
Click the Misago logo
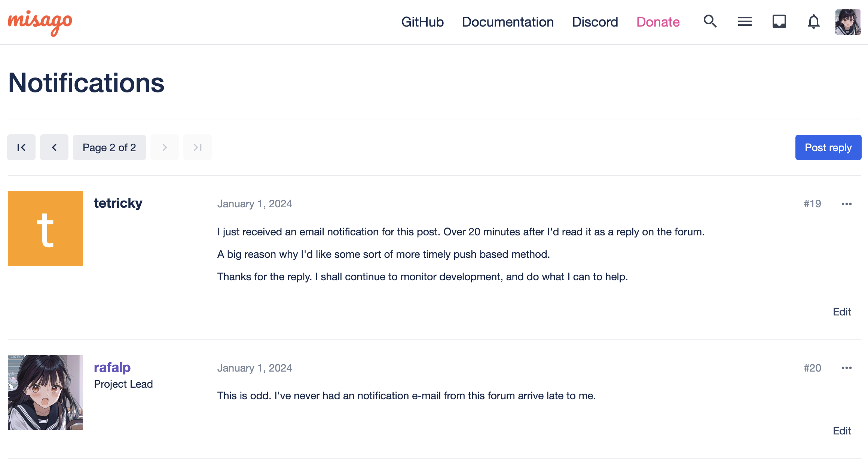(40, 22)
